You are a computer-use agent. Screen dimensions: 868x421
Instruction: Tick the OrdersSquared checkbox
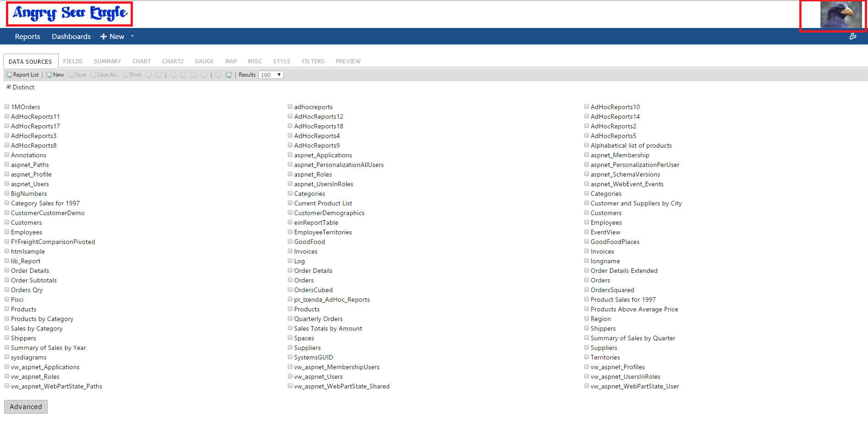pyautogui.click(x=587, y=289)
